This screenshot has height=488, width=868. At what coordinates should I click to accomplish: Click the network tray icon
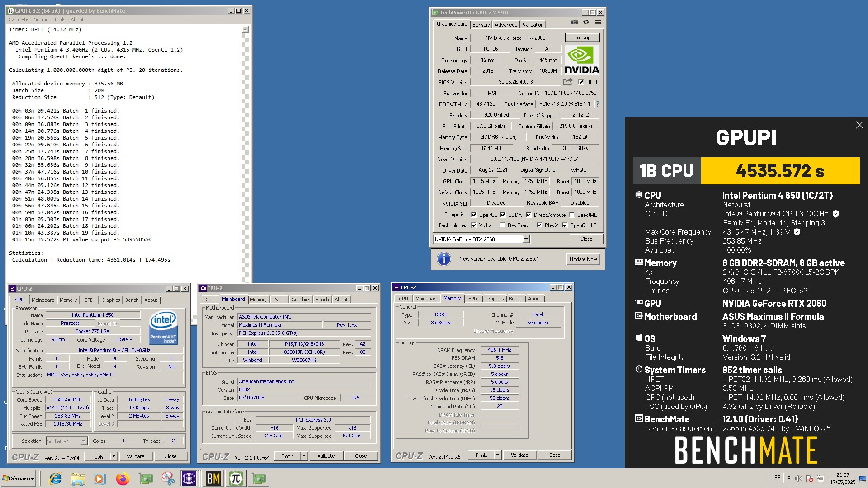coord(821,478)
